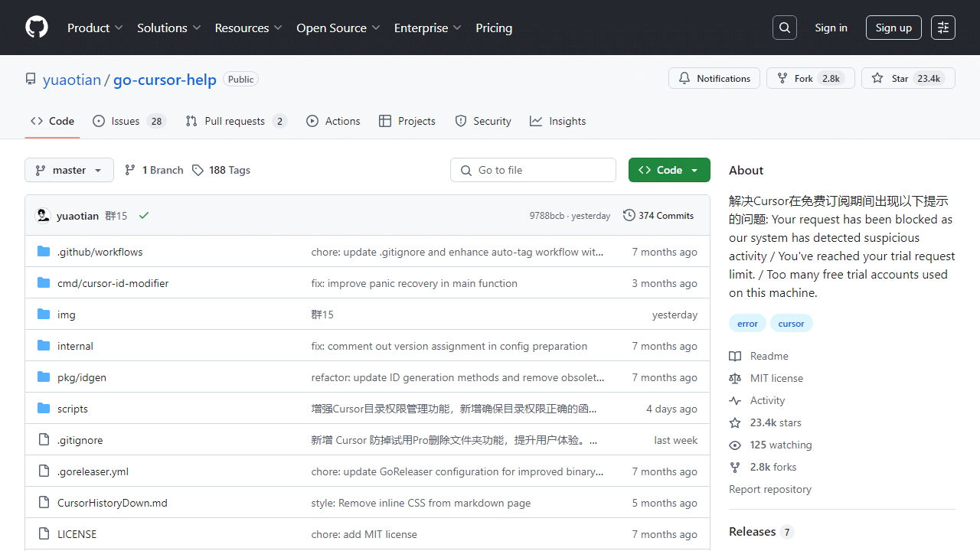Click yuaotian's avatar in the commit row

pos(44,216)
